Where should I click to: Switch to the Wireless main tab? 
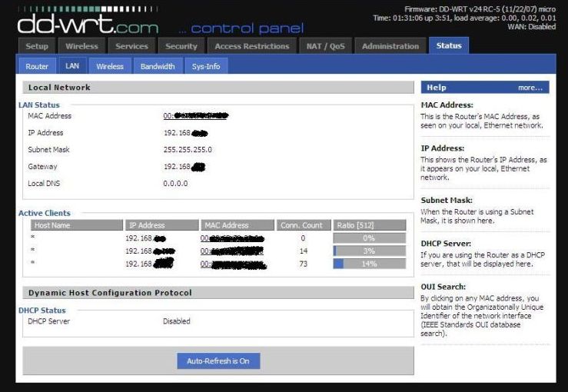pyautogui.click(x=81, y=46)
